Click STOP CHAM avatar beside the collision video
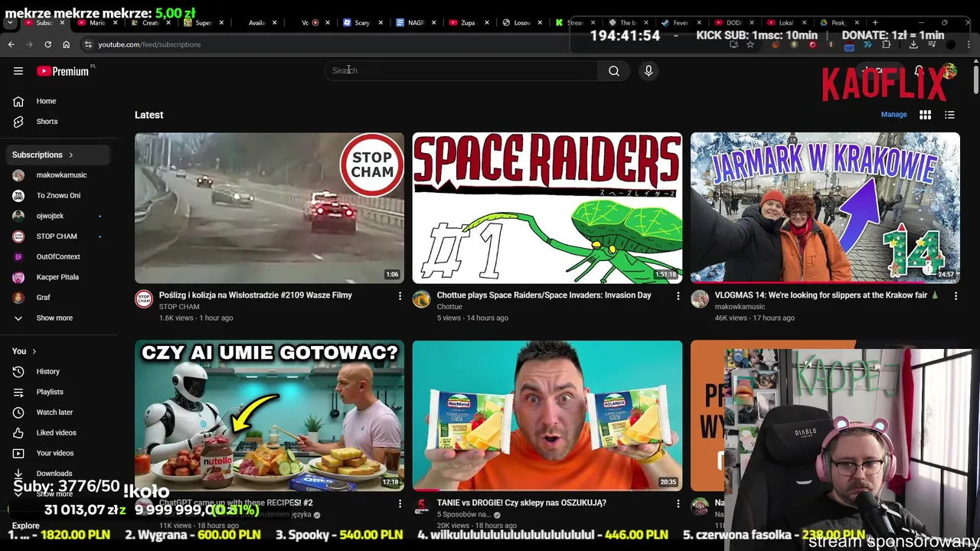Image resolution: width=980 pixels, height=551 pixels. tap(144, 299)
